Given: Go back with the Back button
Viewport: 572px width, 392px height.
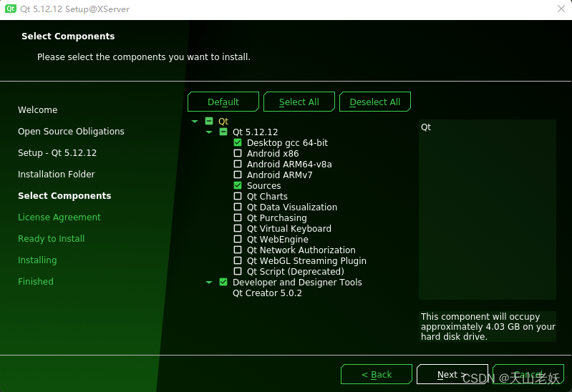Looking at the screenshot, I should coord(377,374).
